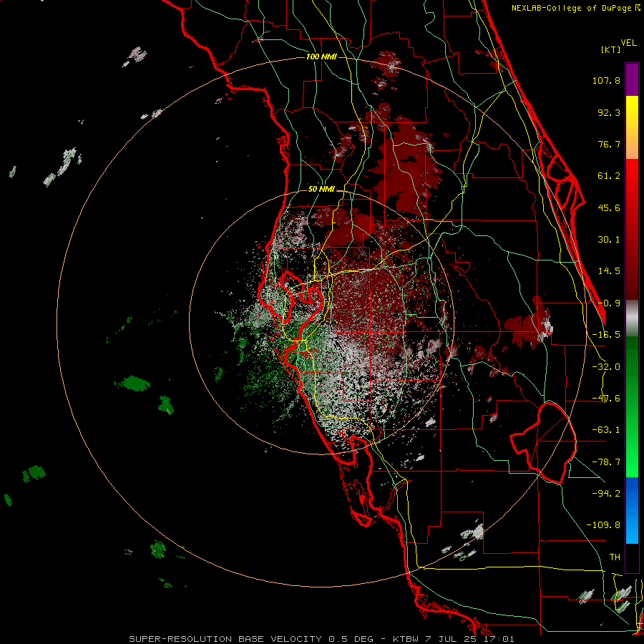Click the Super-Resolution Base Velocity caption text
Screen dimensions: 644x644
coord(321,639)
